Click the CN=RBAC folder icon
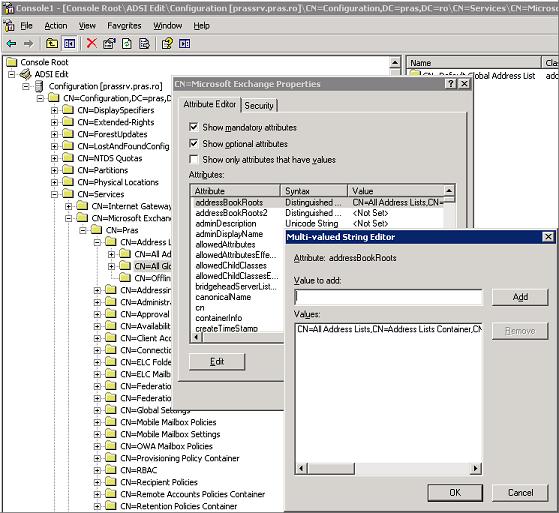 (x=111, y=470)
